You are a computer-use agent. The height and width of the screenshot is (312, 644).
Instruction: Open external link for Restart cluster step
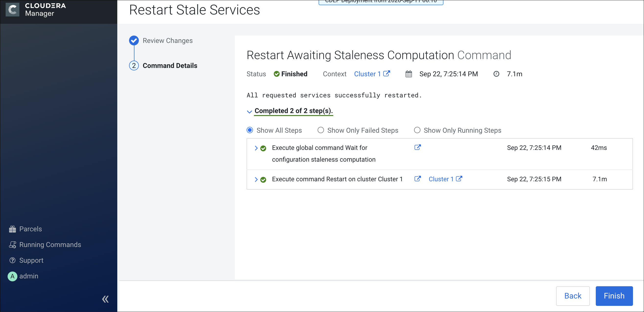coord(417,179)
